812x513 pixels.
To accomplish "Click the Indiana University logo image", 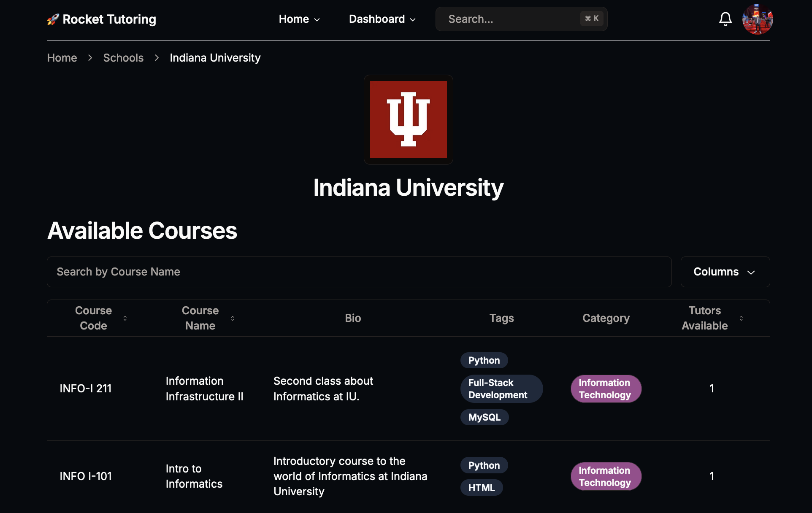I will tap(408, 119).
